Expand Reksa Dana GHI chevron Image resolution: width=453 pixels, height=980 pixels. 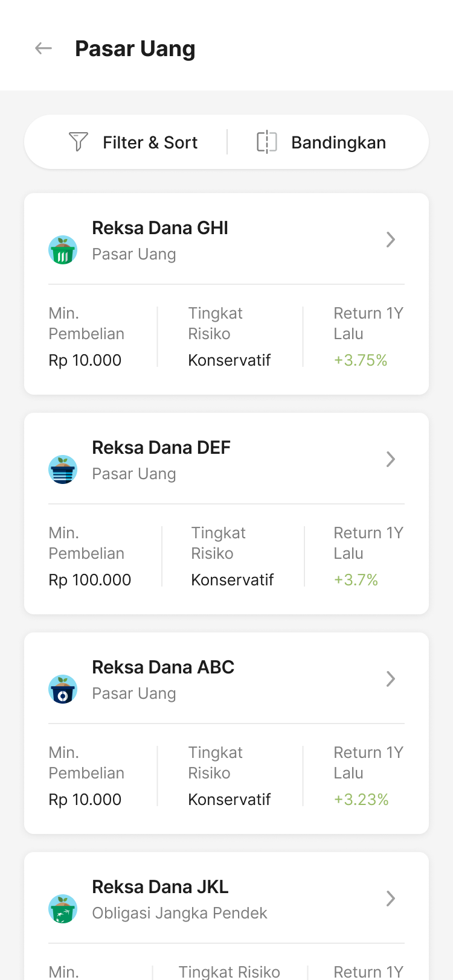click(391, 240)
